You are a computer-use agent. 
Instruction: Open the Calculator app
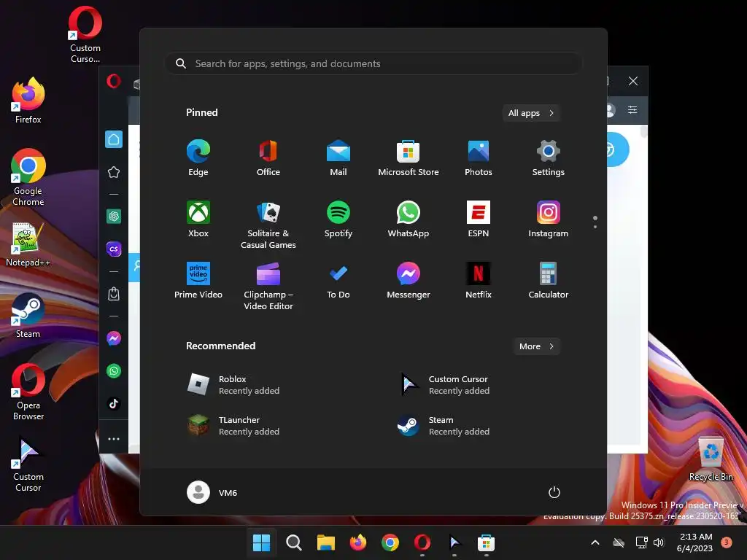549,281
